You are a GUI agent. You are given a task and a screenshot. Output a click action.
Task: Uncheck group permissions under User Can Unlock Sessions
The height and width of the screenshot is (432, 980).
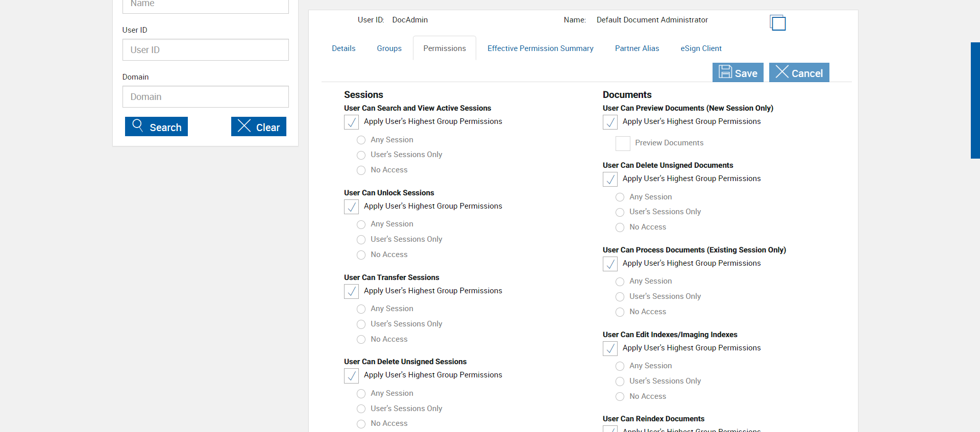(x=352, y=207)
